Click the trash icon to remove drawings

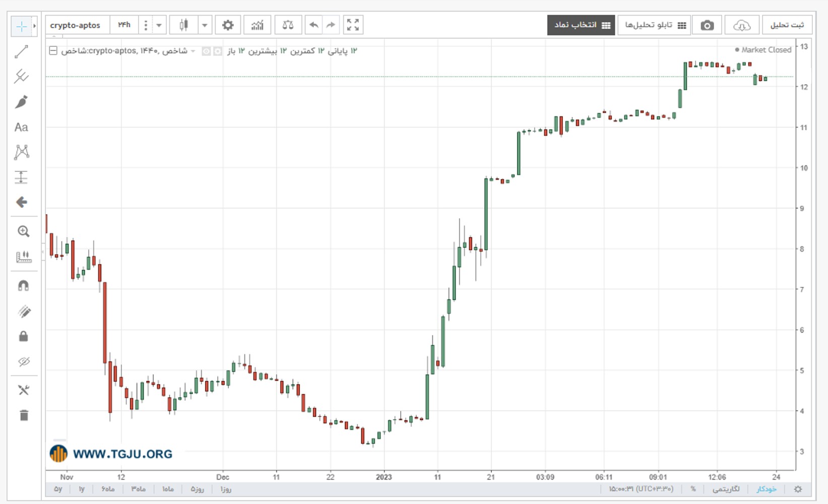[x=23, y=415]
